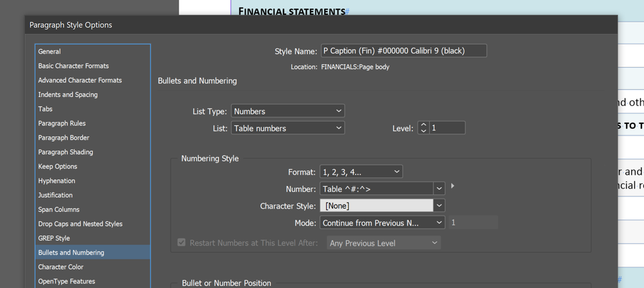Toggle Restart Numbers at This Level After
This screenshot has width=644, height=288.
click(181, 243)
